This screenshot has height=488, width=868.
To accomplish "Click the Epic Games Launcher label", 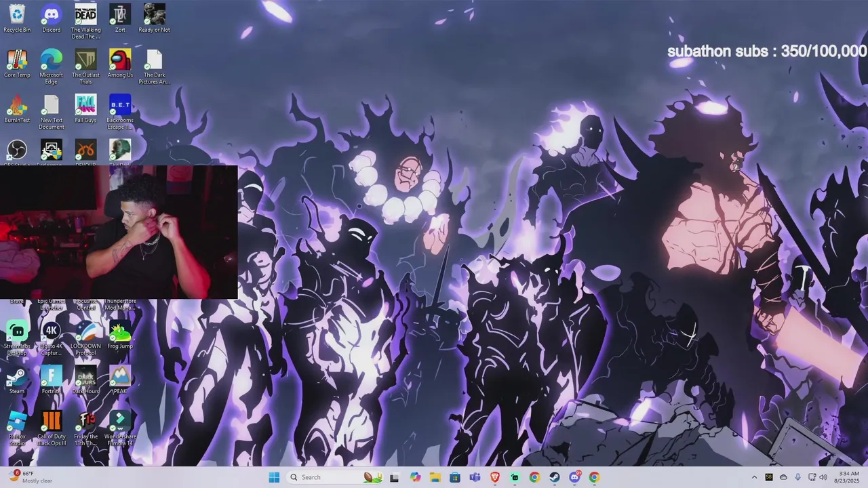I will 51,304.
